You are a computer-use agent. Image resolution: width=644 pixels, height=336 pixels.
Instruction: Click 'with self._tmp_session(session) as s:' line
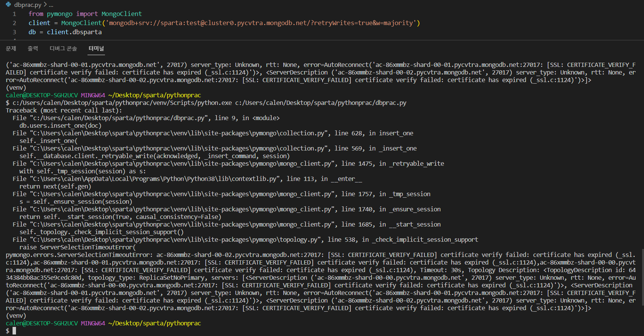pyautogui.click(x=83, y=171)
